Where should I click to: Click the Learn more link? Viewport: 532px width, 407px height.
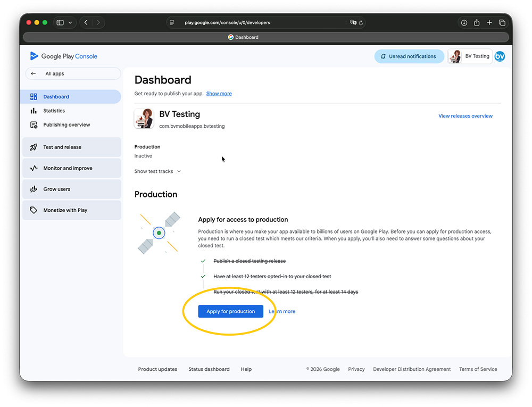click(x=282, y=311)
